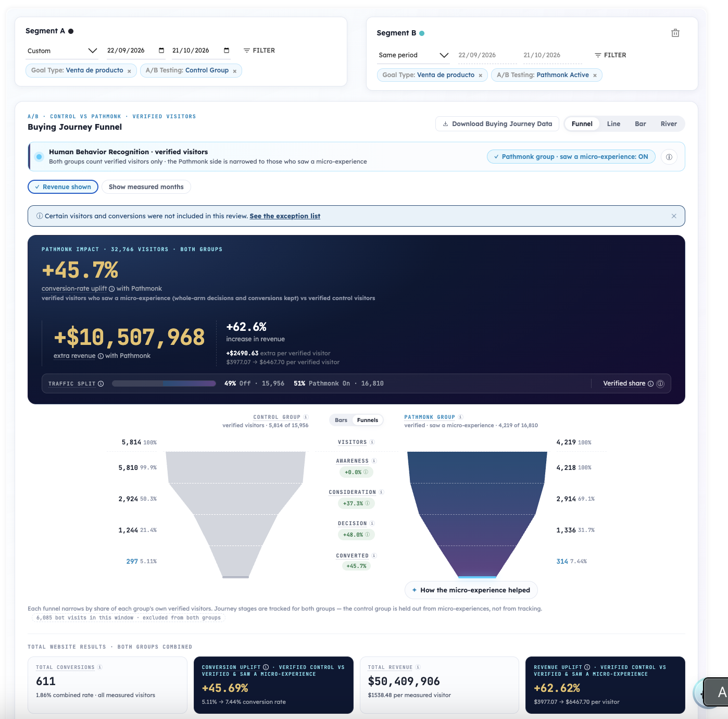Image resolution: width=728 pixels, height=719 pixels.
Task: Click Segment B teal color dot
Action: [x=422, y=33]
